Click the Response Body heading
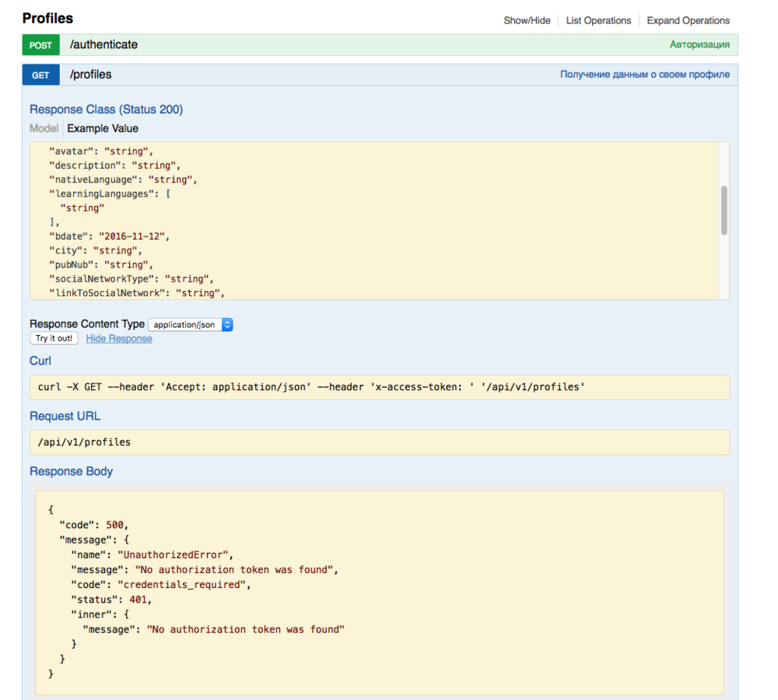The image size is (778, 700). tap(71, 471)
